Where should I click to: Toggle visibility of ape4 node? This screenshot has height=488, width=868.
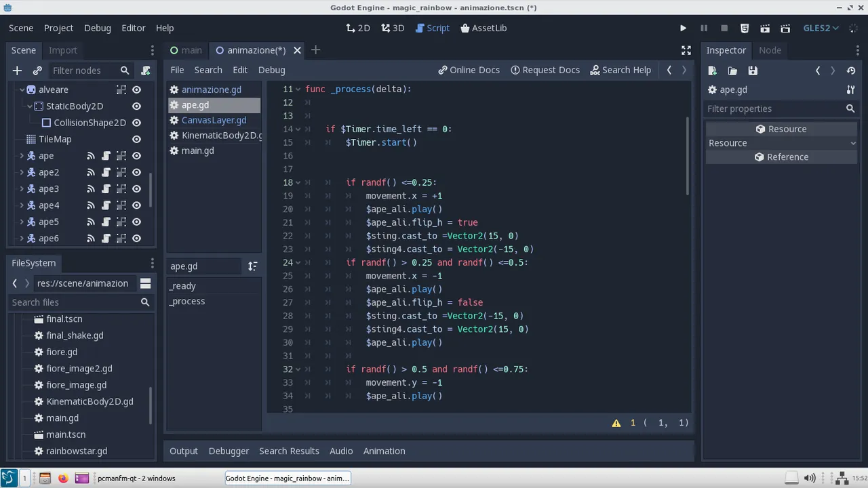click(136, 205)
